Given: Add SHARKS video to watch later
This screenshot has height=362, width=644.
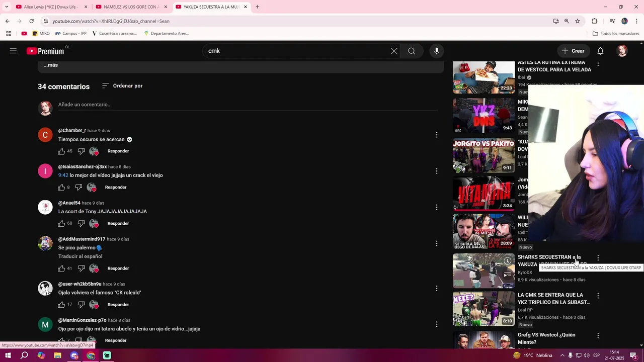Looking at the screenshot, I should pyautogui.click(x=508, y=261).
